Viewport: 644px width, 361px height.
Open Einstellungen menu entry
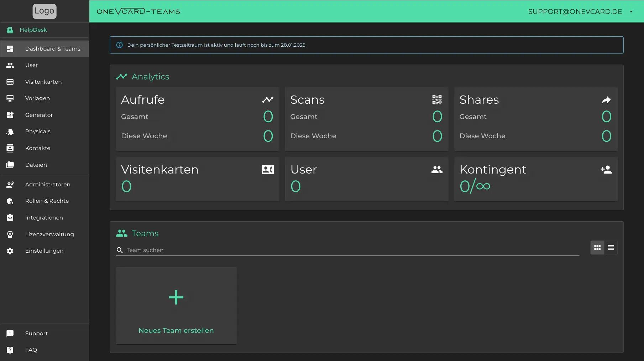tap(44, 251)
